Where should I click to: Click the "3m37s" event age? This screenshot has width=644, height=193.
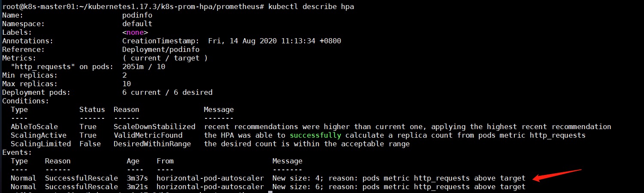(137, 178)
